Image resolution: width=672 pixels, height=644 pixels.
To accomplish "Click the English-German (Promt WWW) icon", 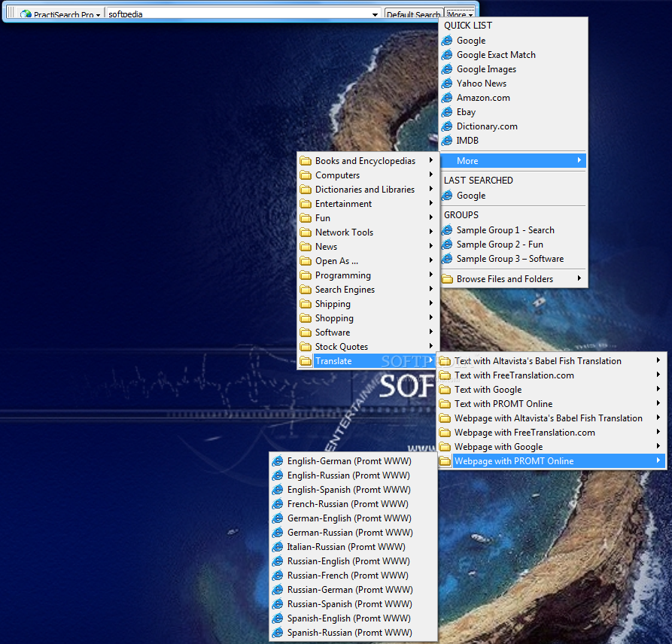I will point(278,461).
